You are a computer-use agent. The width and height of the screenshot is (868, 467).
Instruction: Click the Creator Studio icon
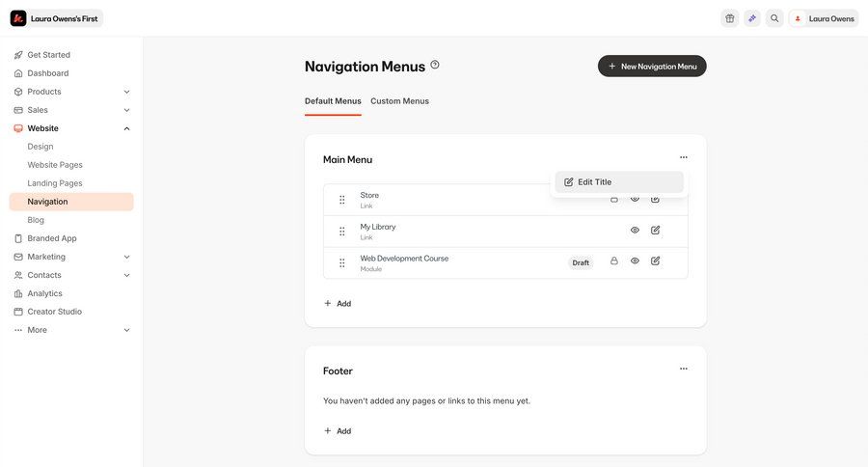[x=18, y=312]
